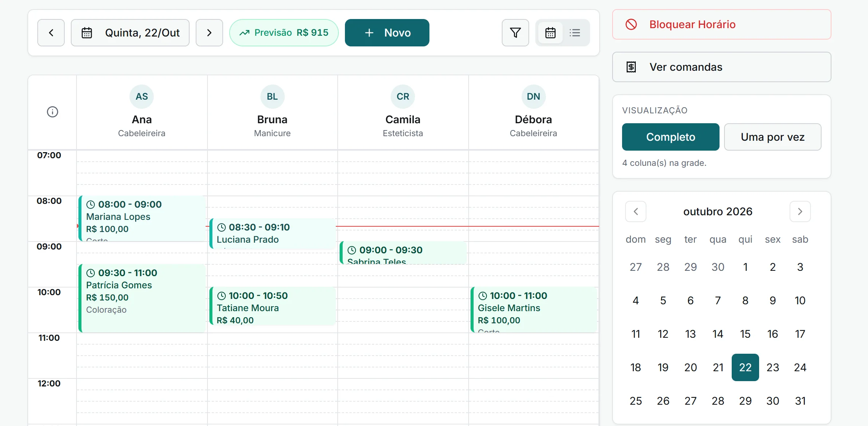Open Gisele Martins 10:00 appointment
The height and width of the screenshot is (426, 868).
[534, 310]
